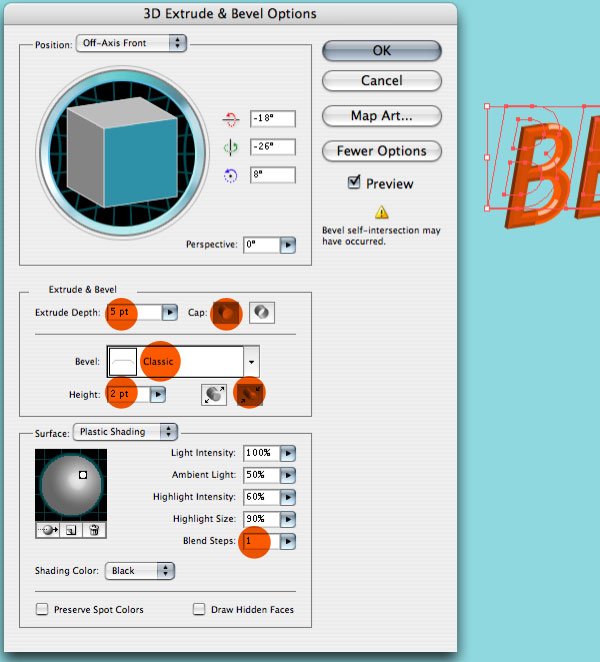Click the Classic bevel shape thumbnail
The height and width of the screenshot is (662, 600).
point(123,361)
